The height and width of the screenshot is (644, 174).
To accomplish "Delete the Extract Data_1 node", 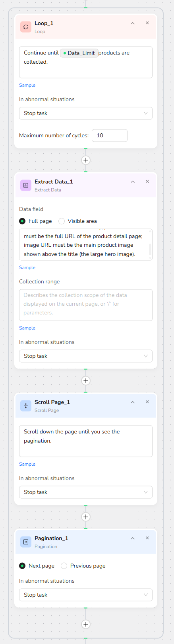I will click(147, 181).
